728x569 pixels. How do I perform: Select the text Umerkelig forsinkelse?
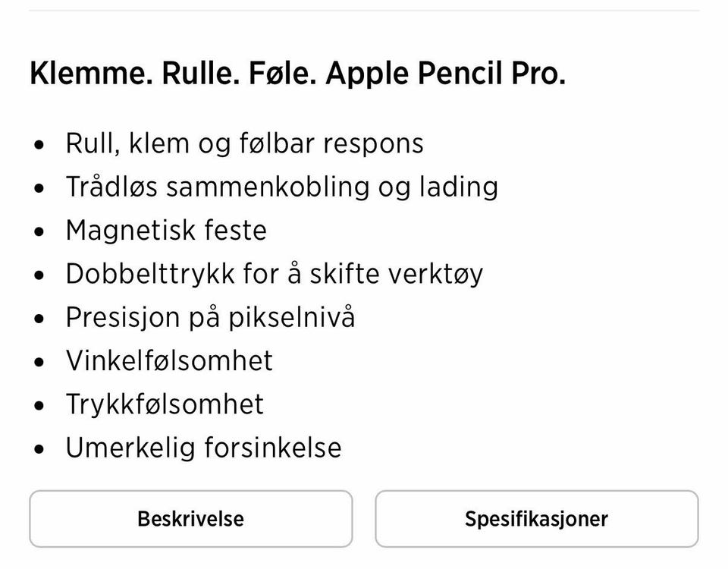click(x=203, y=449)
